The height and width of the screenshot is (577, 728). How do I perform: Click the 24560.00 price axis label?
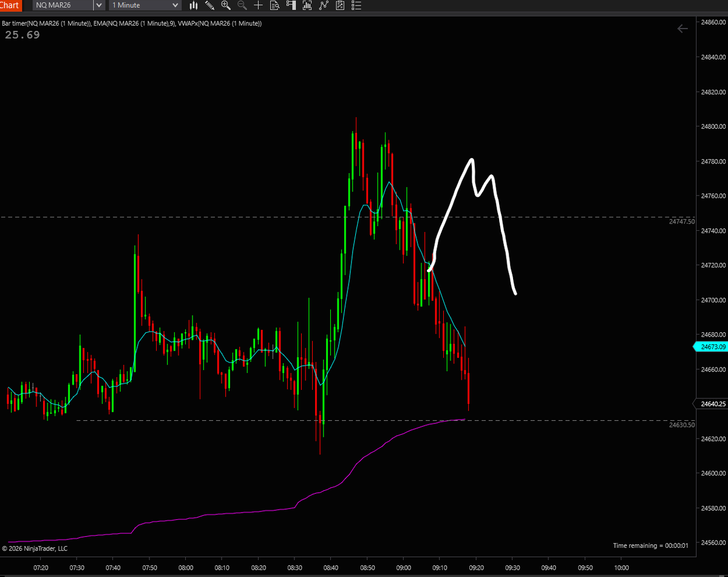[x=713, y=542]
